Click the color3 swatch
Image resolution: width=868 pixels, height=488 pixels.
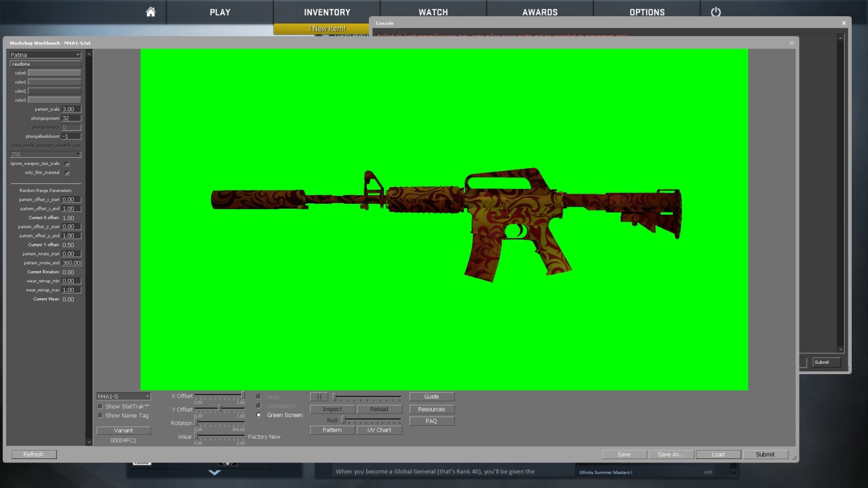[x=54, y=100]
